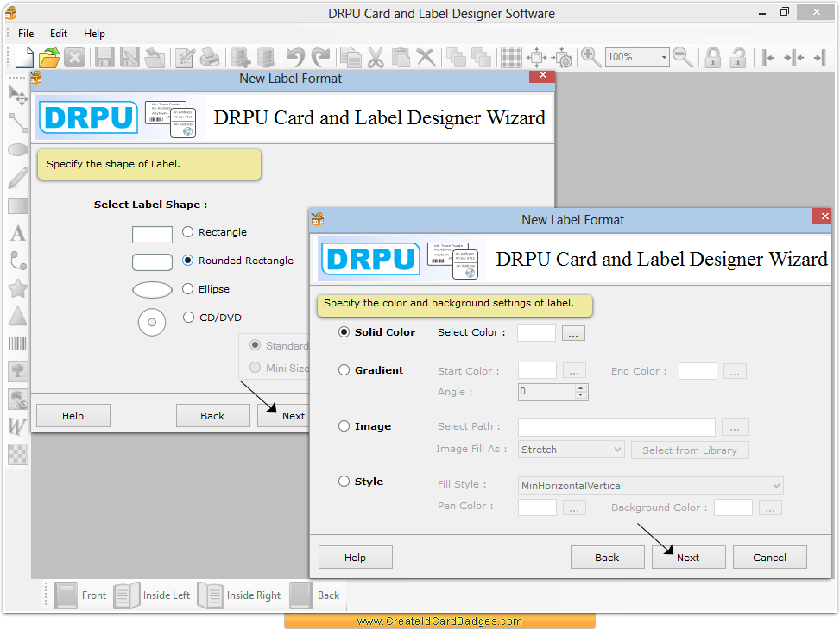Viewport: 840px width, 630px height.
Task: Click the Copy icon in toolbar
Action: tap(351, 57)
